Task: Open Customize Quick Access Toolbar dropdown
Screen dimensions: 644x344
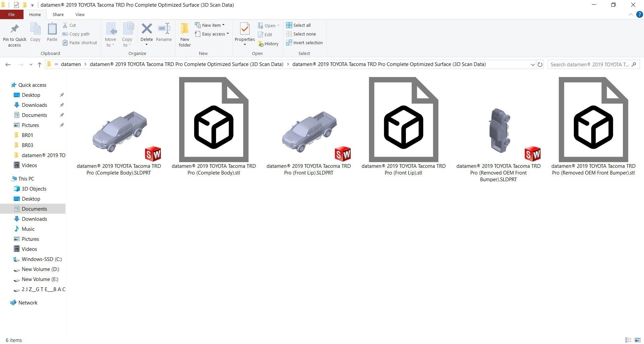Action: (x=32, y=5)
